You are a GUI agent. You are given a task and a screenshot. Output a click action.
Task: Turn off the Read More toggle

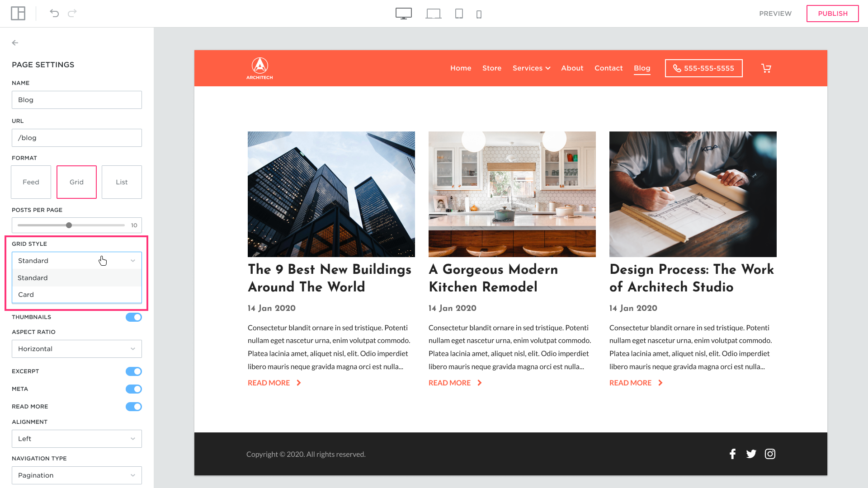[133, 407]
